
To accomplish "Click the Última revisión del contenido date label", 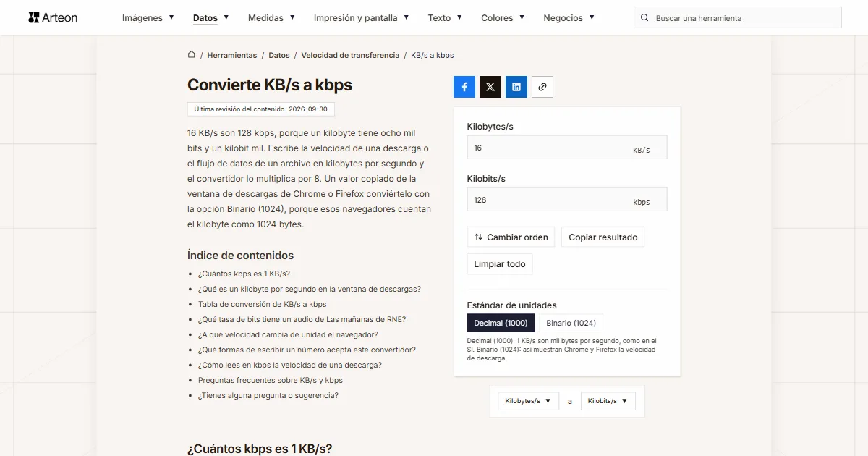I will coord(261,109).
